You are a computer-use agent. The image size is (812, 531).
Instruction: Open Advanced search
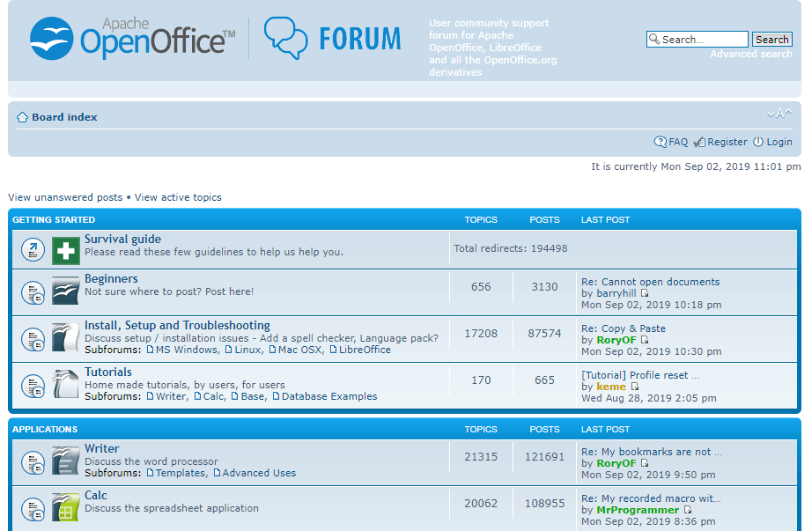coord(751,54)
